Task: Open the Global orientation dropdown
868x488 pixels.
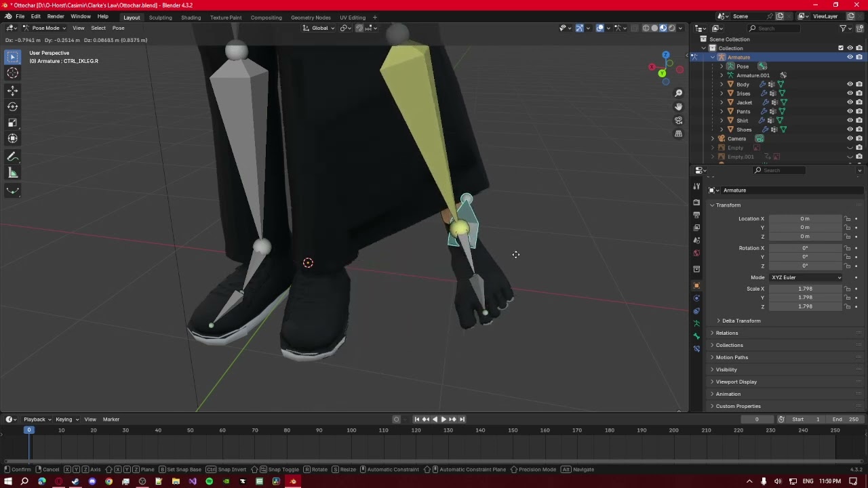Action: pos(318,28)
